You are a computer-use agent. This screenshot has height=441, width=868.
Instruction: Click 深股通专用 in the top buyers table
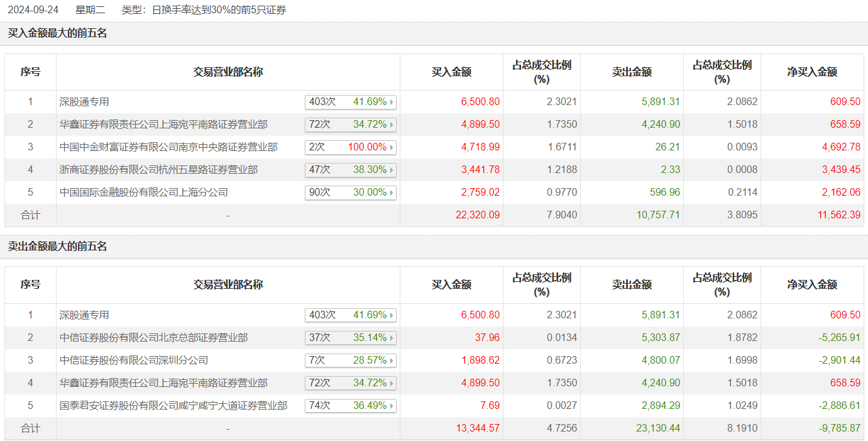pos(84,102)
